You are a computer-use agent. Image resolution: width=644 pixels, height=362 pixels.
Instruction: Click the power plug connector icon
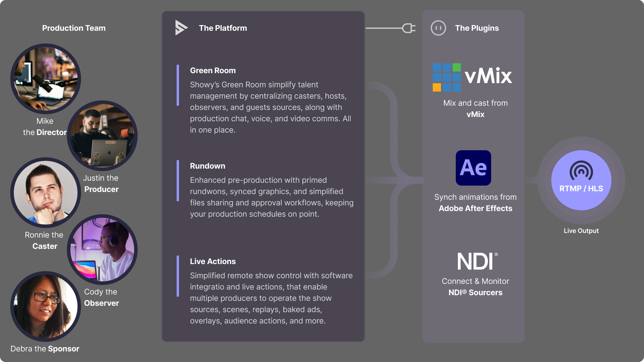(409, 28)
